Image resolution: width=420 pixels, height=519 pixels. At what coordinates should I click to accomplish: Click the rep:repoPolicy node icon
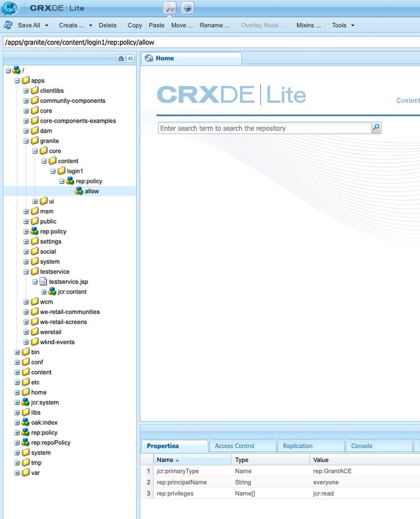(x=25, y=443)
